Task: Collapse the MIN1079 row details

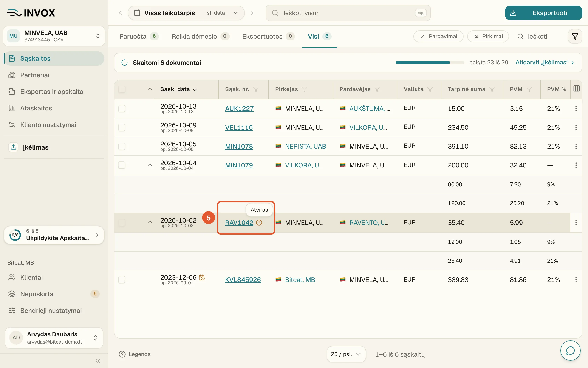Action: (x=150, y=165)
